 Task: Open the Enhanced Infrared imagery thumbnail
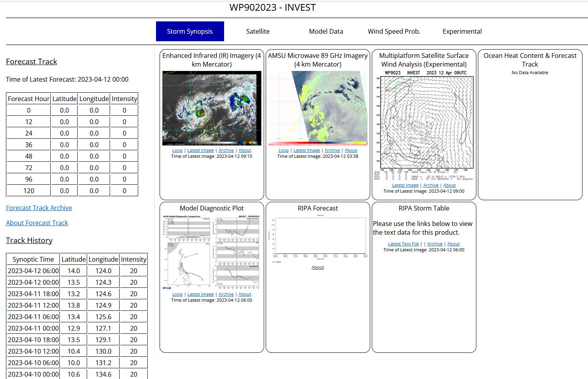(x=211, y=108)
